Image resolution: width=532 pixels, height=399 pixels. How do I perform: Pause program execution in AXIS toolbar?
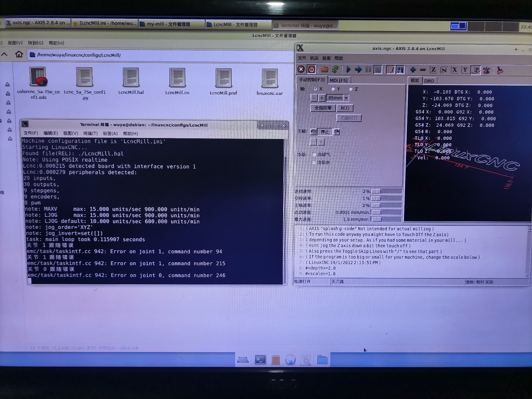click(368, 70)
